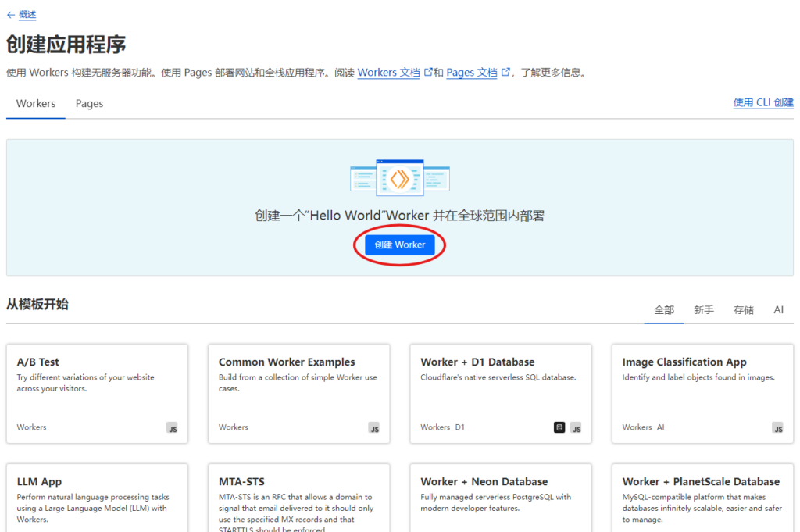Click JS badge on Common Worker Examples card

click(374, 428)
